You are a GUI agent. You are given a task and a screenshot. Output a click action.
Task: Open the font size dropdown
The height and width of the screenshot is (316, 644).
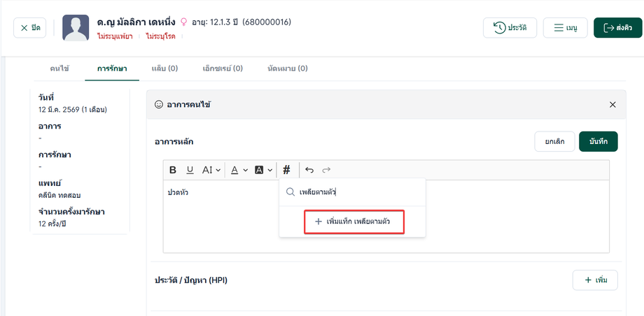click(211, 170)
